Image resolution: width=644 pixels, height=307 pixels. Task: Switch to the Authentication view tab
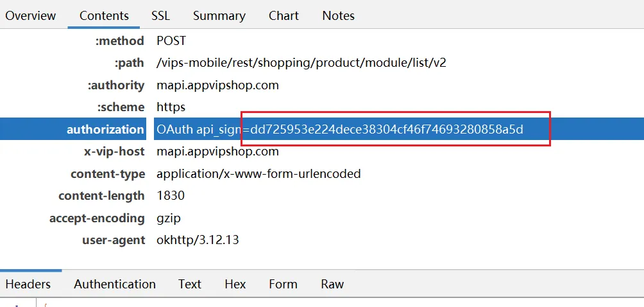tap(115, 284)
